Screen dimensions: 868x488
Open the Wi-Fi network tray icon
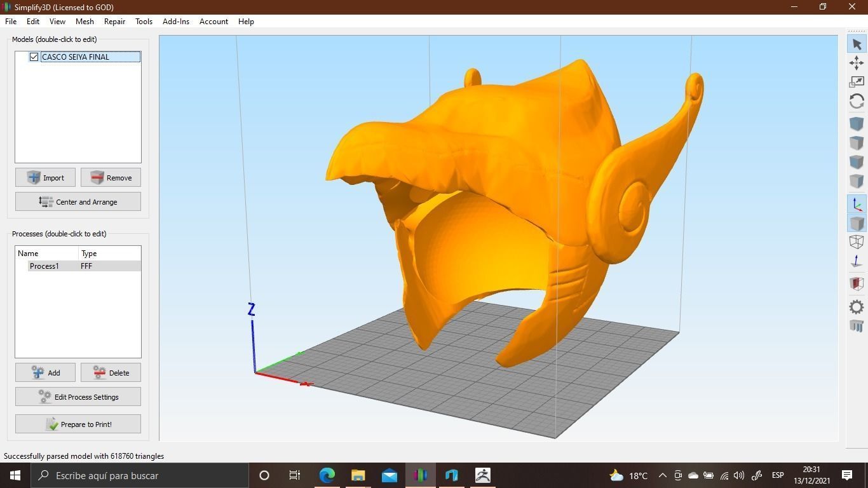[x=724, y=475]
